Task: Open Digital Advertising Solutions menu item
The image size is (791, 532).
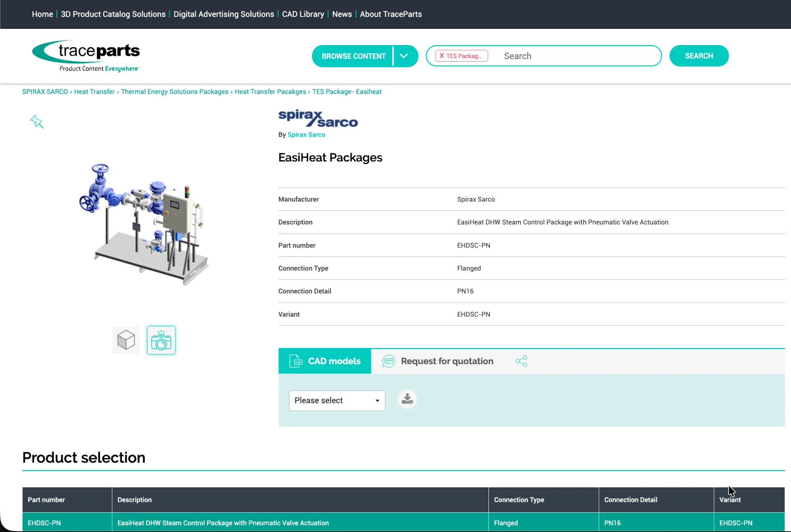Action: (x=224, y=14)
